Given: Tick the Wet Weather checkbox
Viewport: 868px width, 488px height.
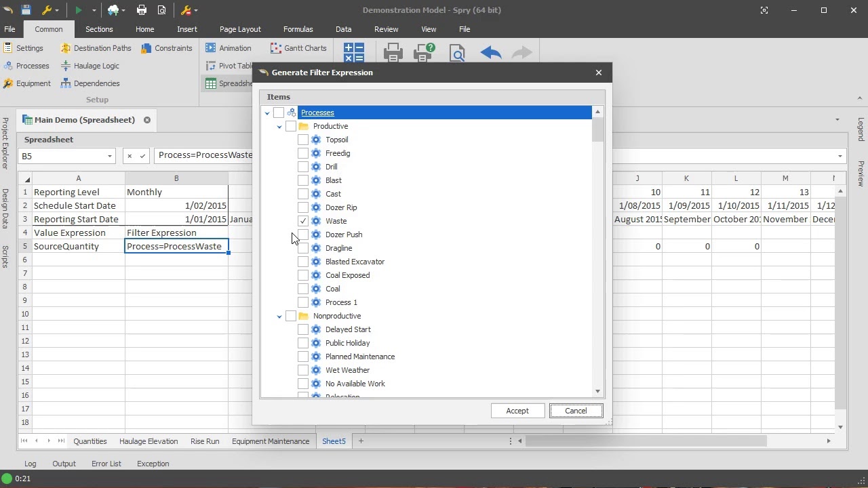Looking at the screenshot, I should pyautogui.click(x=303, y=370).
